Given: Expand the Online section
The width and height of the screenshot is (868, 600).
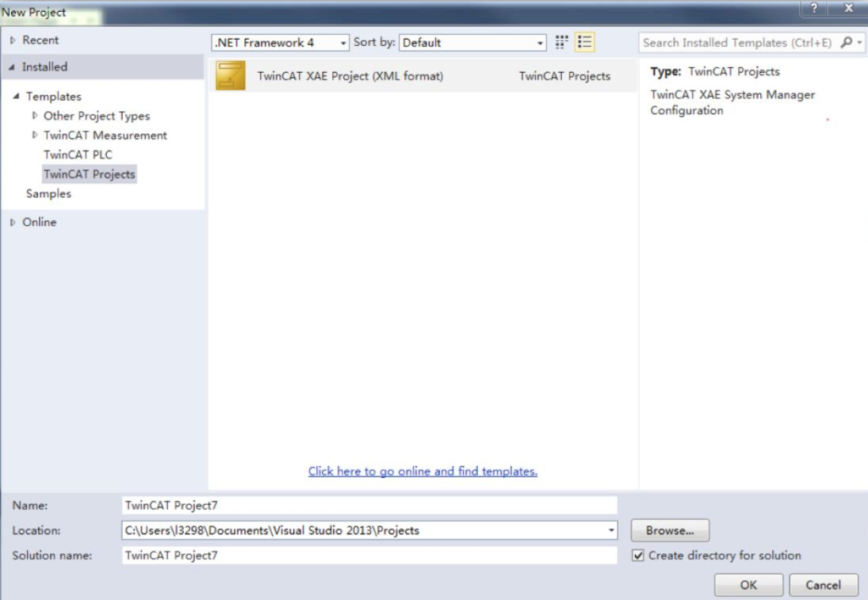Looking at the screenshot, I should coord(12,223).
